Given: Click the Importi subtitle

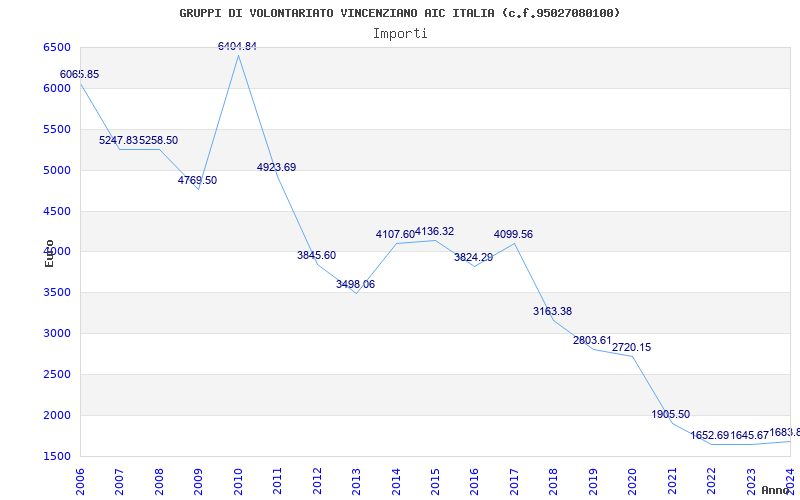Looking at the screenshot, I should tap(400, 34).
